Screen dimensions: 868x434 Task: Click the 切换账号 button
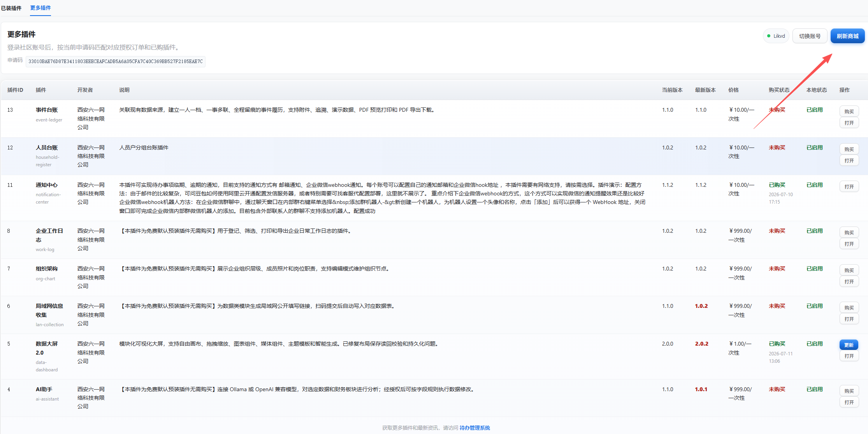click(810, 36)
